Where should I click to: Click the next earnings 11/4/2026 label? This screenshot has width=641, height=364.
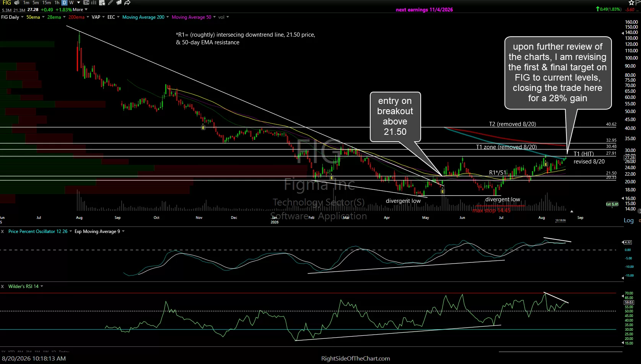click(x=424, y=10)
